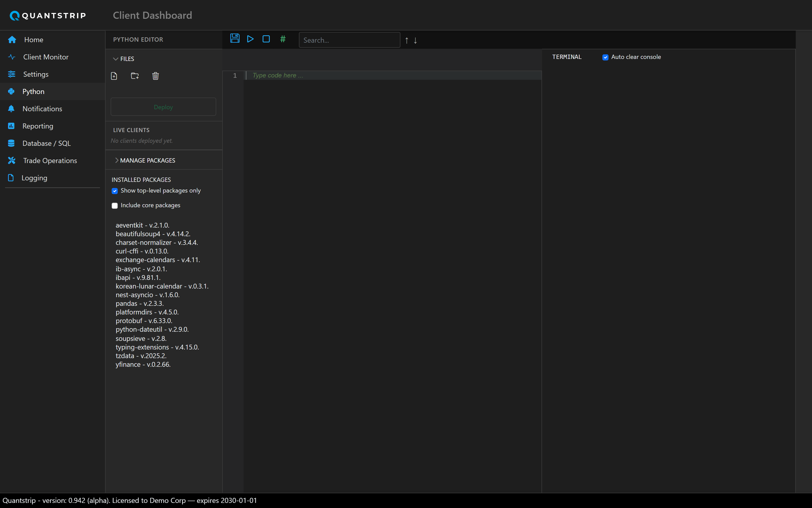The height and width of the screenshot is (508, 812).
Task: Click code editor line 1 area
Action: 393,75
